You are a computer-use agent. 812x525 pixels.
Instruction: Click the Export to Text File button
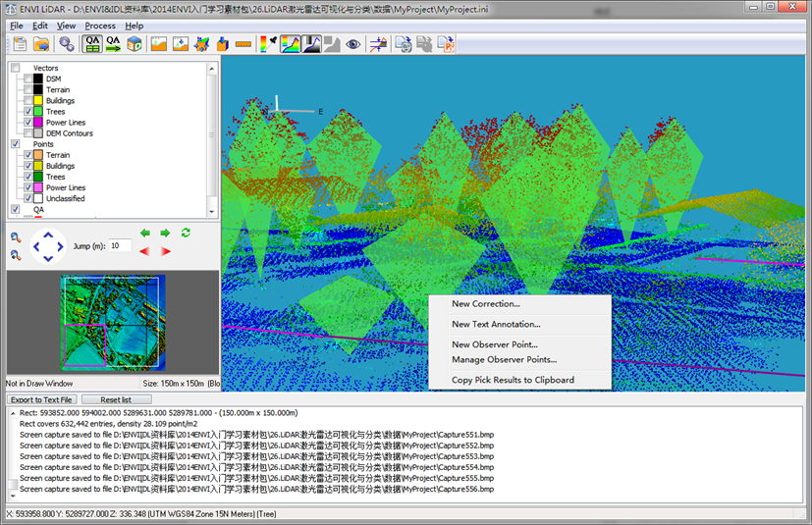pyautogui.click(x=41, y=399)
